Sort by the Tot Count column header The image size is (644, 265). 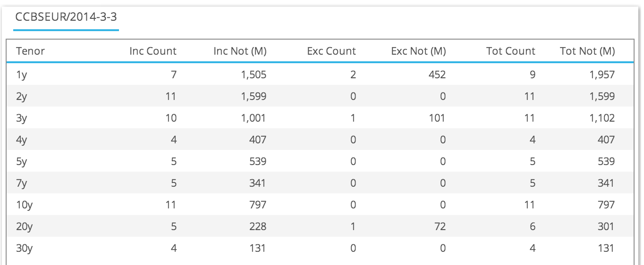(511, 51)
